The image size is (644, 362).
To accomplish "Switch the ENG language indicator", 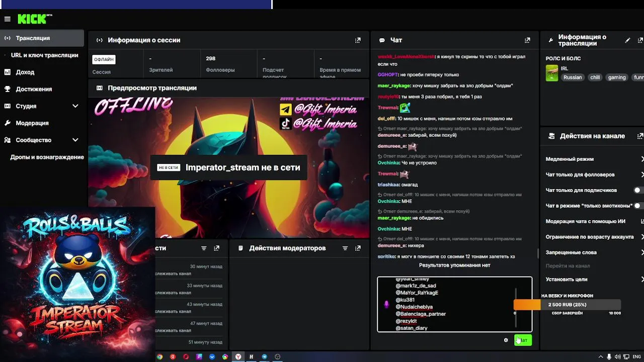I will pos(636,357).
